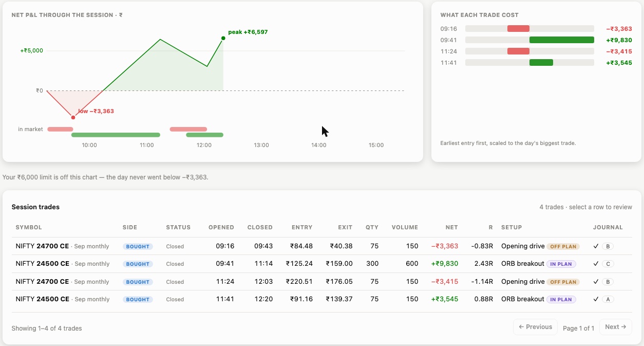
Task: Click quantity 300 in the table
Action: pos(372,264)
